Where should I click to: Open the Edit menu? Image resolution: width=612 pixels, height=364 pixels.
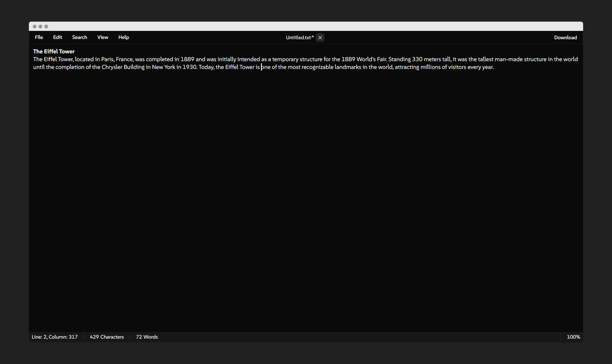(x=57, y=37)
